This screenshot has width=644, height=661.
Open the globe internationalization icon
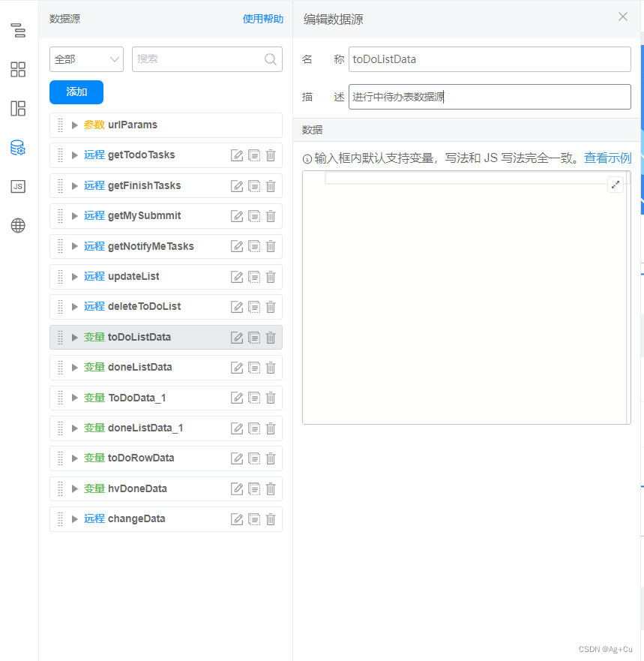coord(18,226)
